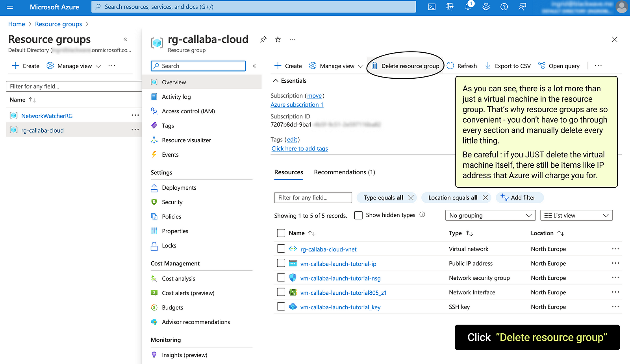Click Delete resource group button

coord(406,66)
